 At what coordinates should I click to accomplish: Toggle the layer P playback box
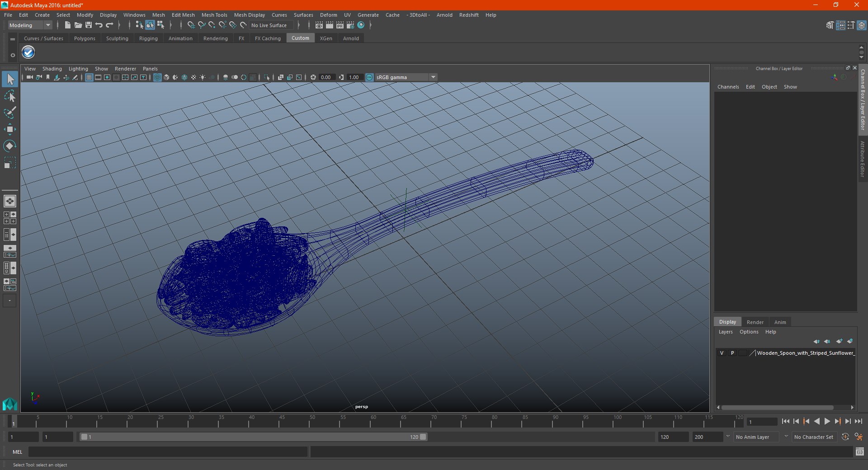732,353
